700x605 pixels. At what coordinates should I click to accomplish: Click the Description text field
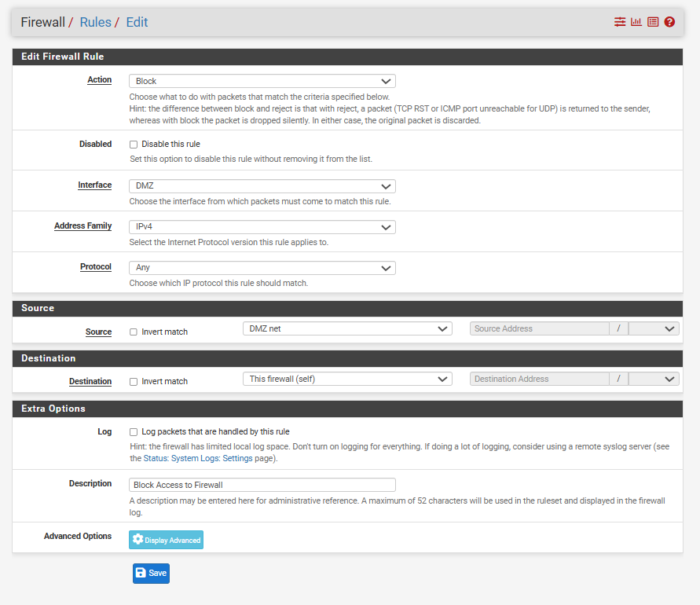pos(262,485)
